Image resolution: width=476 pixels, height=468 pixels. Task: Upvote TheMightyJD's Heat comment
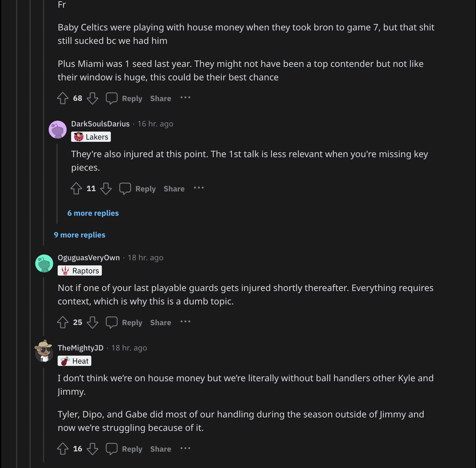click(63, 449)
